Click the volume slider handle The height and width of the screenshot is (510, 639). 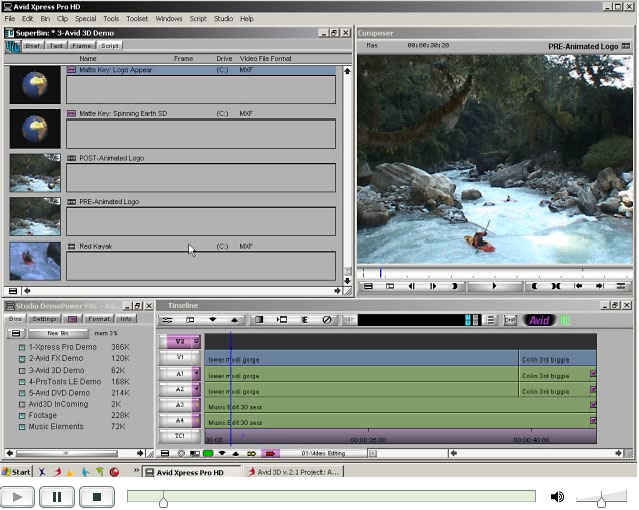[x=602, y=499]
